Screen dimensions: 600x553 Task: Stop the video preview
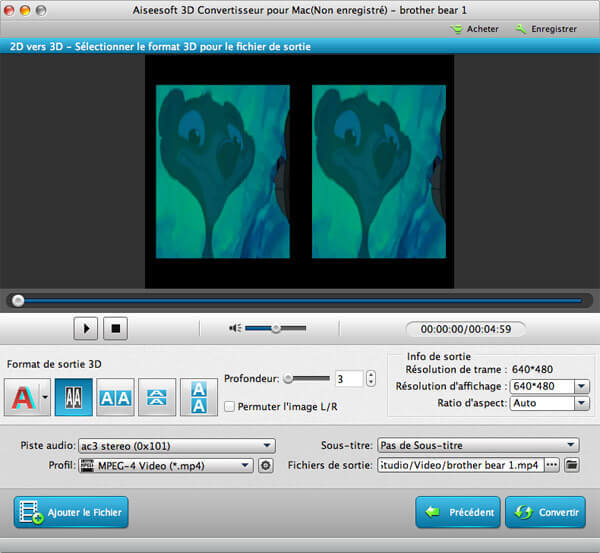116,328
